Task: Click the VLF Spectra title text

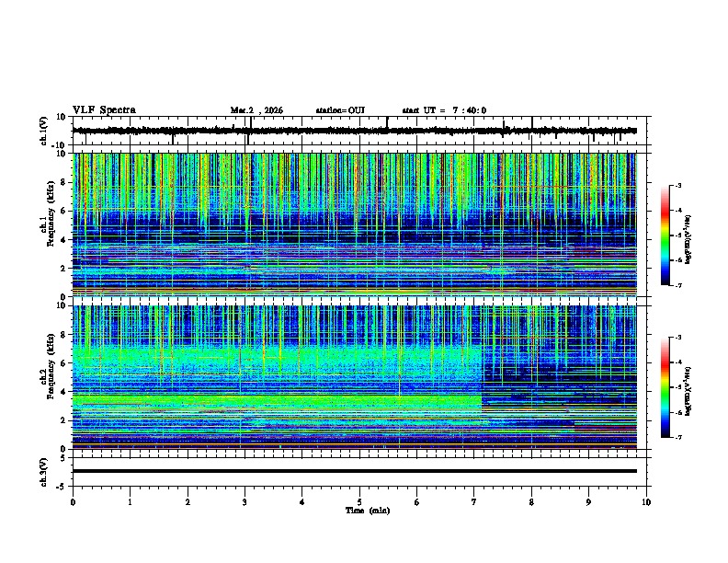Action: (x=104, y=110)
